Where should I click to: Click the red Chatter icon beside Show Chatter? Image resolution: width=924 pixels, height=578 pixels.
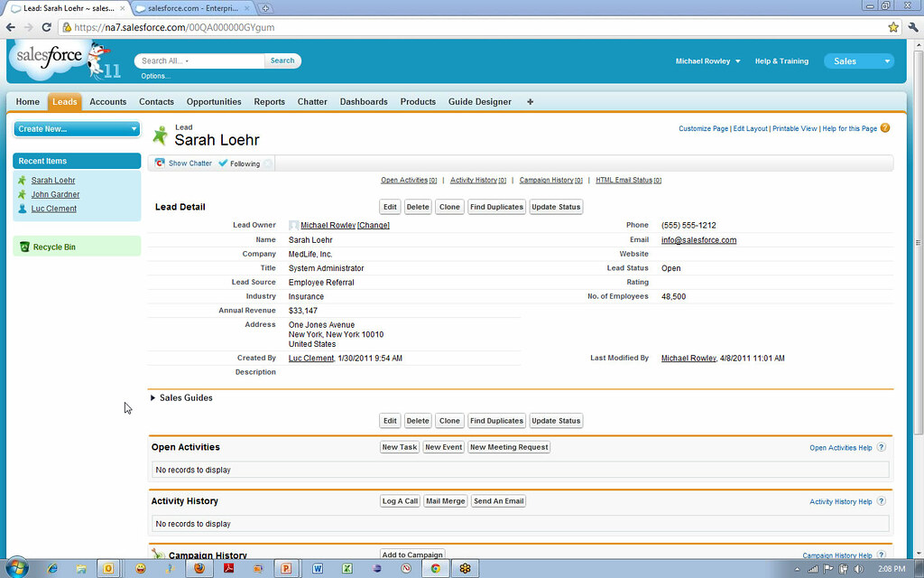click(160, 163)
